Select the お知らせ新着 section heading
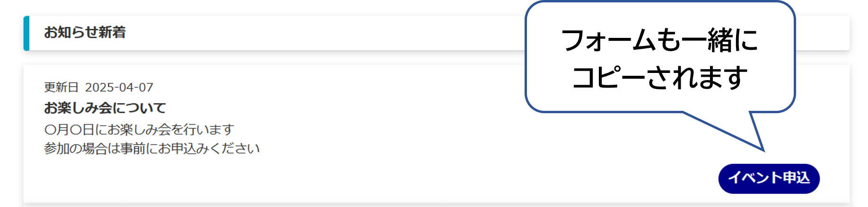 [85, 32]
